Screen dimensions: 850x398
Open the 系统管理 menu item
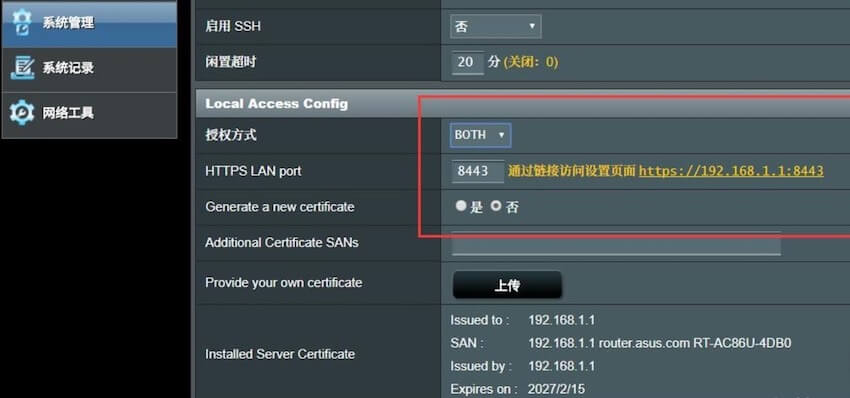click(x=89, y=23)
